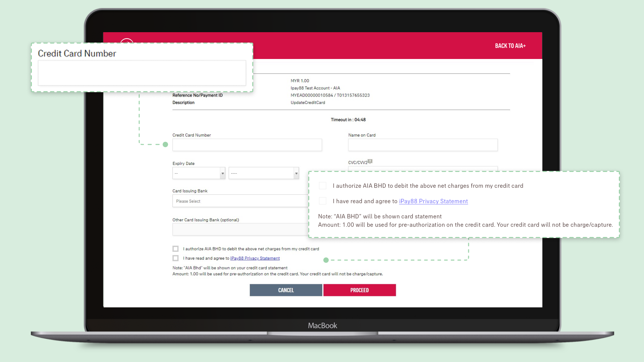Click the CVC/CVV2 info icon
644x362 pixels.
[371, 161]
